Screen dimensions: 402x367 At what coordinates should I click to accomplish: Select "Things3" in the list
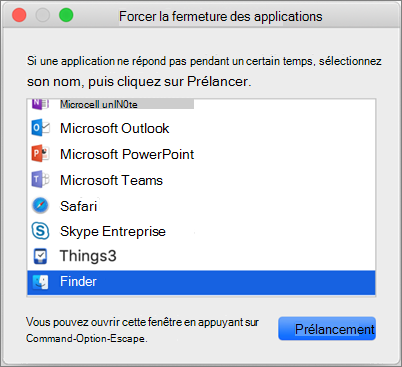coord(88,256)
